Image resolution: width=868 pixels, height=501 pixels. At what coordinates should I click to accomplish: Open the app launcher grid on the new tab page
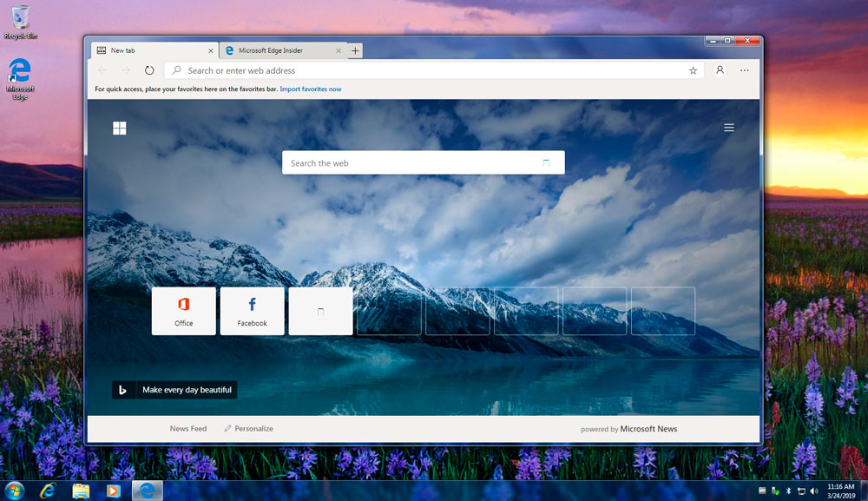pyautogui.click(x=120, y=127)
